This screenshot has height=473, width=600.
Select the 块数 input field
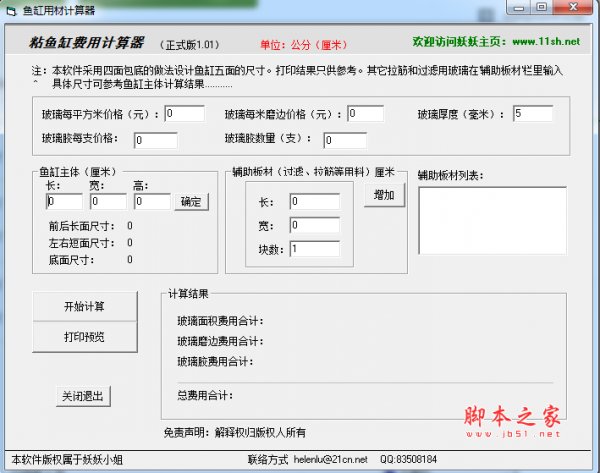pyautogui.click(x=315, y=249)
